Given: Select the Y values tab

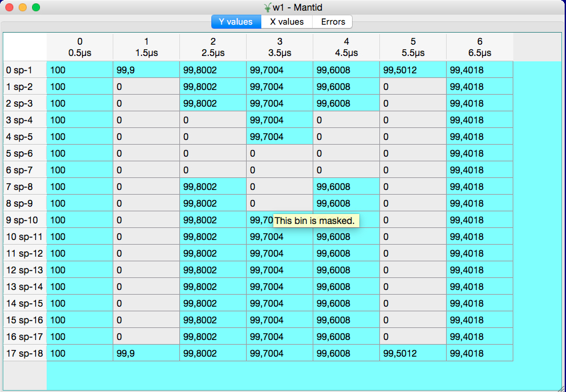Looking at the screenshot, I should pos(236,22).
